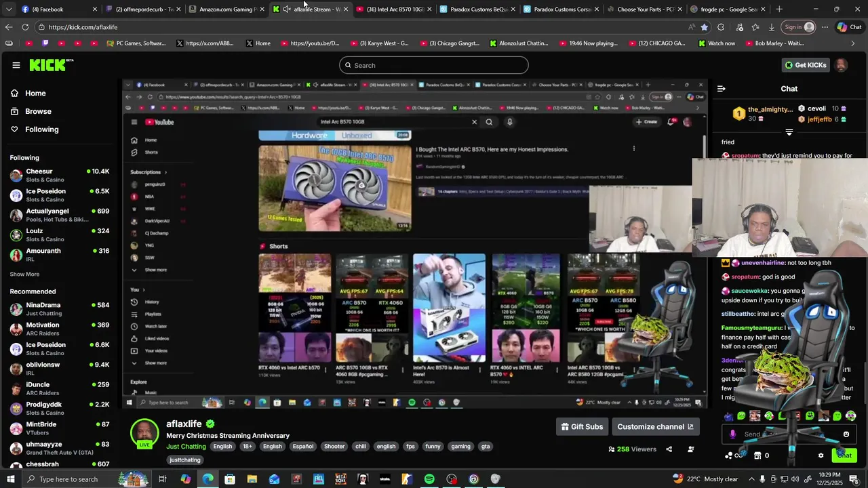Collapse the chat panel arrow icon

722,89
